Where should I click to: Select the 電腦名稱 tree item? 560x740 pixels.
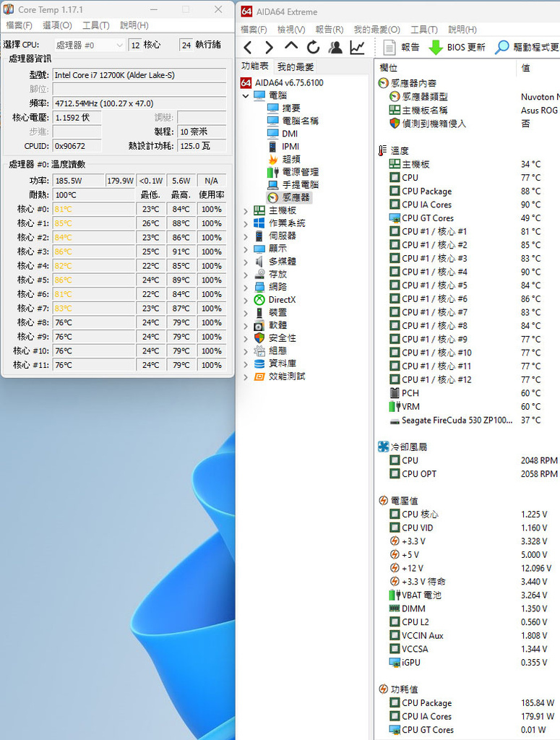pos(293,121)
